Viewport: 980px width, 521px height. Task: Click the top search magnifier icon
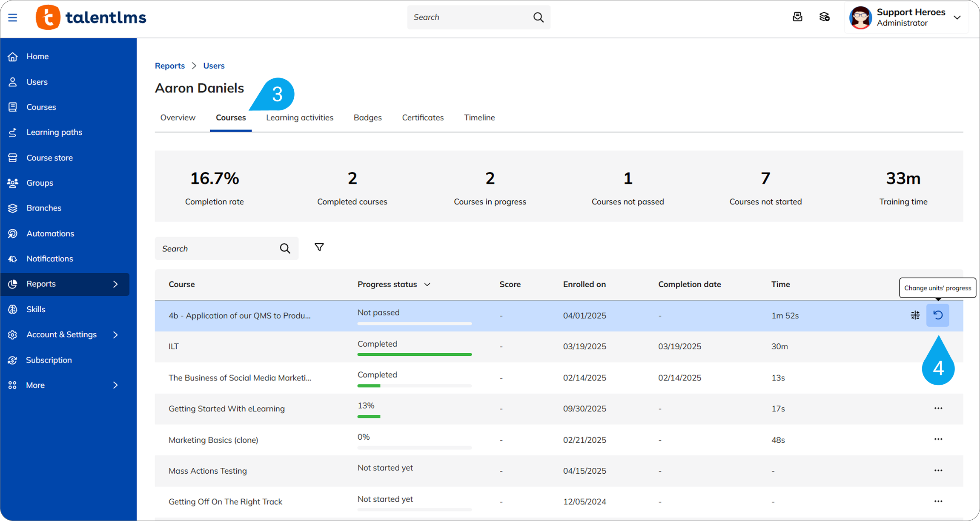tap(538, 17)
